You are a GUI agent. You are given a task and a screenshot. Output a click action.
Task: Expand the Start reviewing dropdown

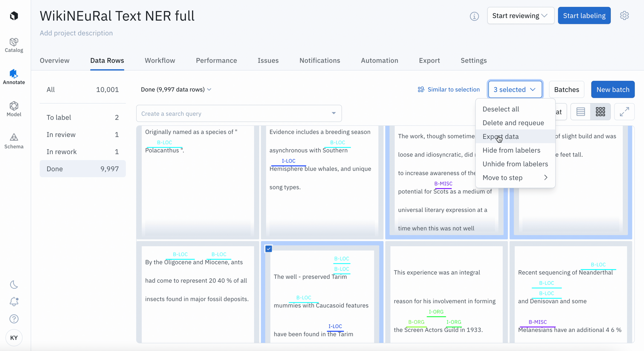tap(520, 15)
